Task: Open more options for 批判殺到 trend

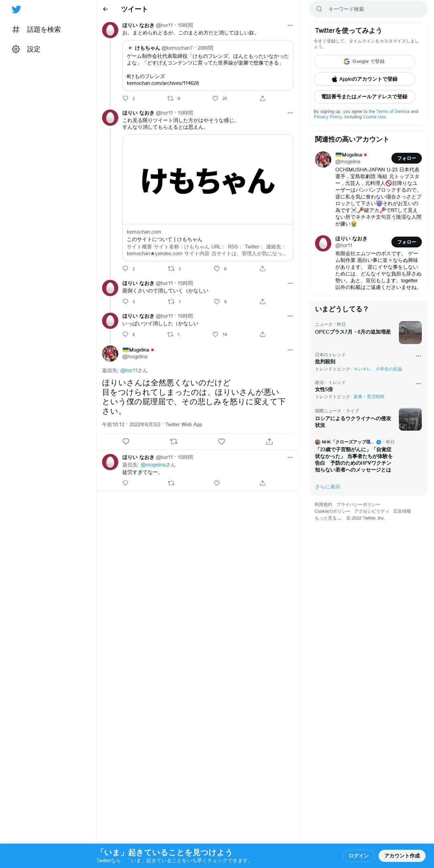Action: (418, 356)
